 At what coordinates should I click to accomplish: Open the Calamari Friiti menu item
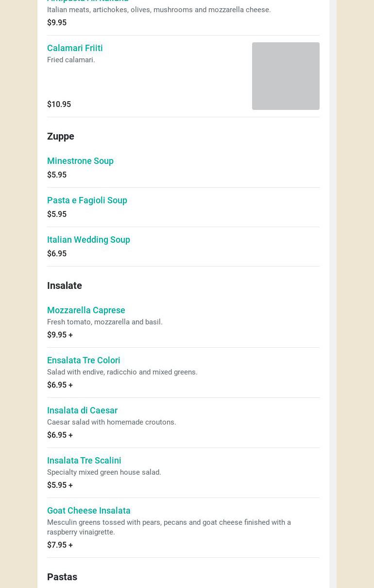[75, 48]
